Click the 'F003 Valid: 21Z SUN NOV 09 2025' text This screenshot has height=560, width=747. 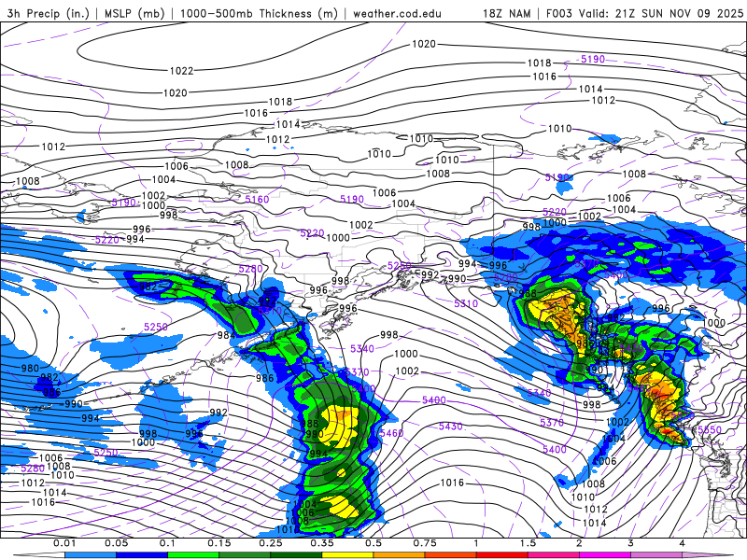pos(644,13)
